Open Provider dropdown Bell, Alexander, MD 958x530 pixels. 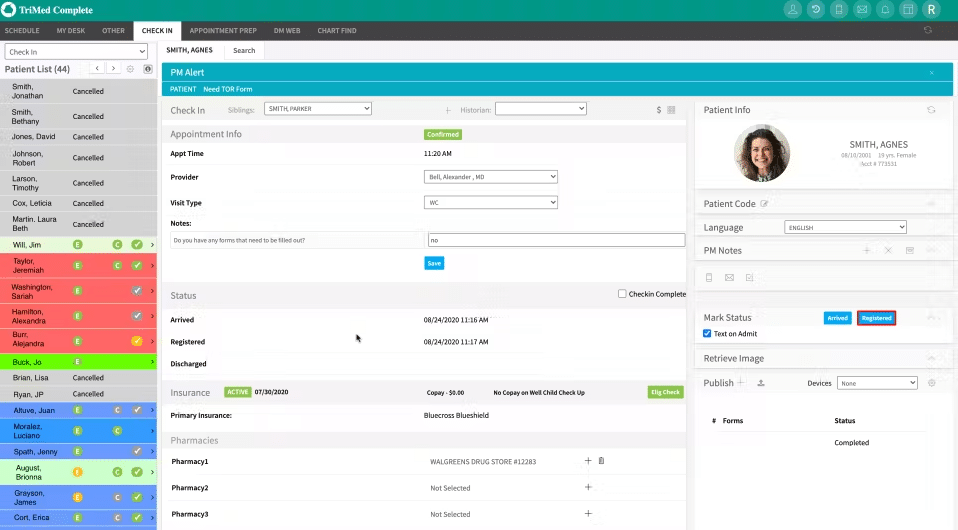491,177
